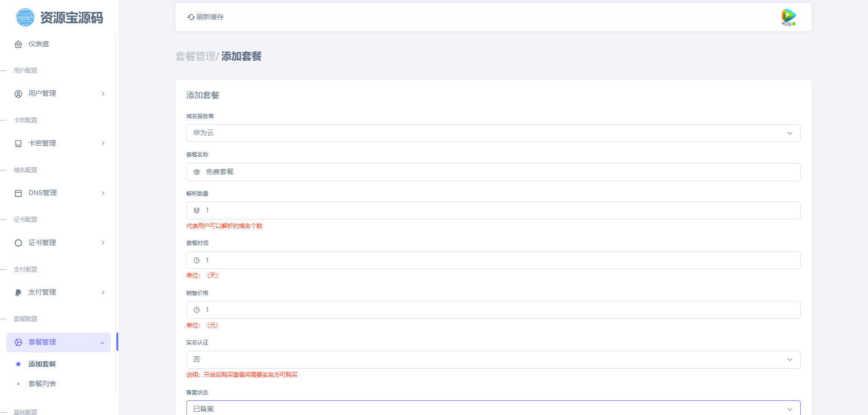Click the 添加套餐 breadcrumb title
This screenshot has height=415, width=868.
click(242, 56)
